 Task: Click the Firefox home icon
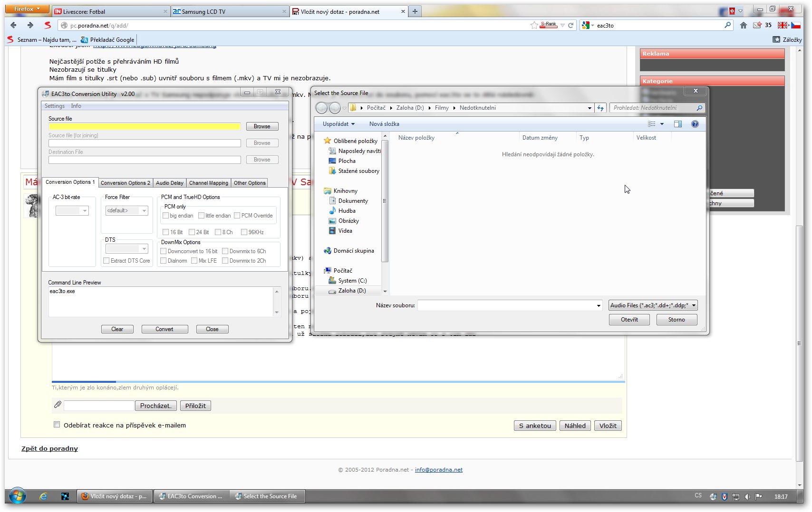coord(743,25)
